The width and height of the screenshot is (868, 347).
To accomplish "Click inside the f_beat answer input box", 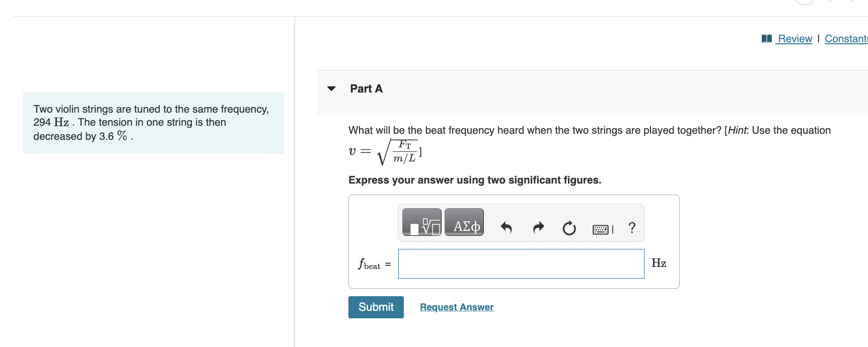I will coord(521,263).
